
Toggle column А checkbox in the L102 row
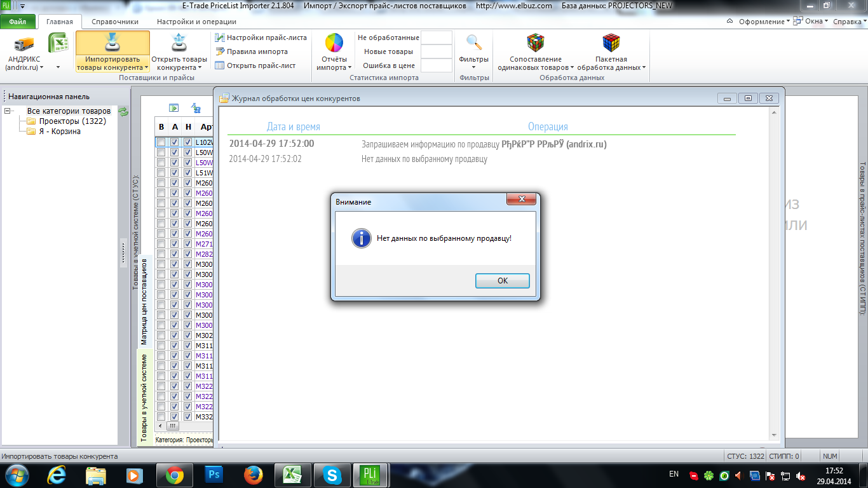click(x=175, y=142)
